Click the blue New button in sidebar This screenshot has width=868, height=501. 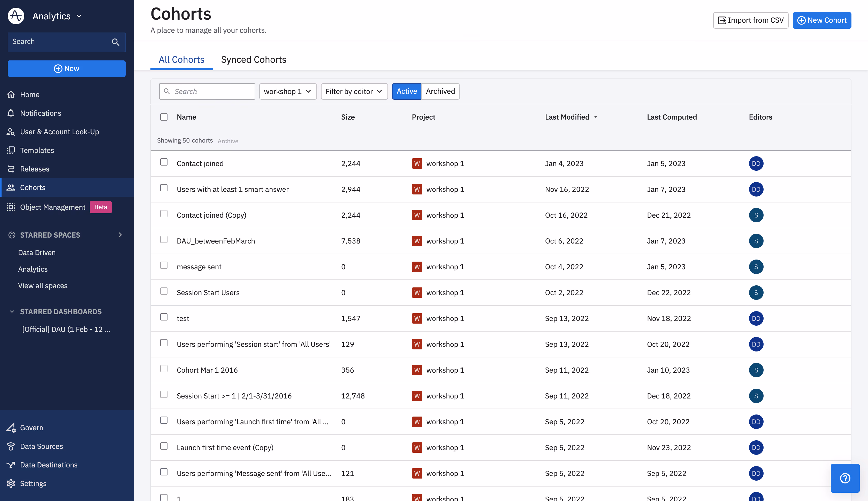coord(67,68)
